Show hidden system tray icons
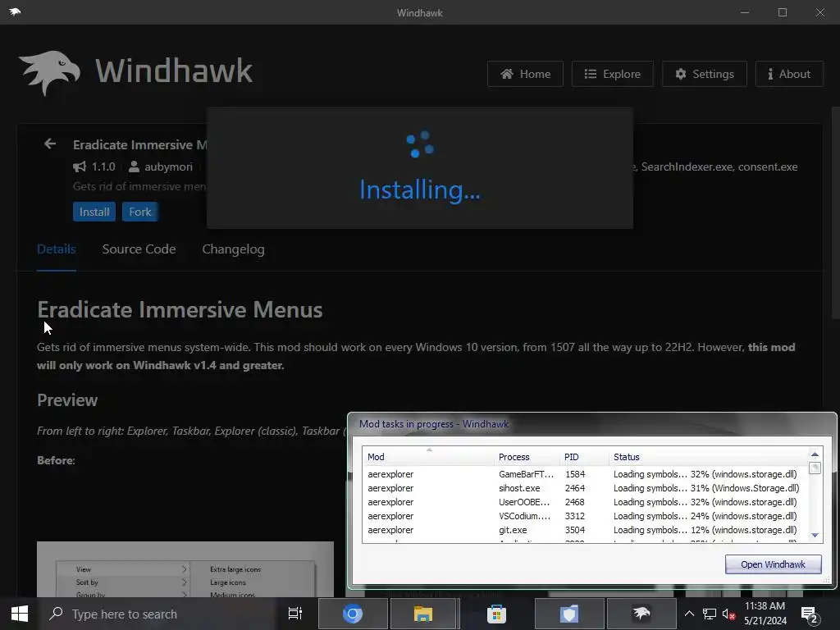Image resolution: width=840 pixels, height=630 pixels. (x=689, y=614)
